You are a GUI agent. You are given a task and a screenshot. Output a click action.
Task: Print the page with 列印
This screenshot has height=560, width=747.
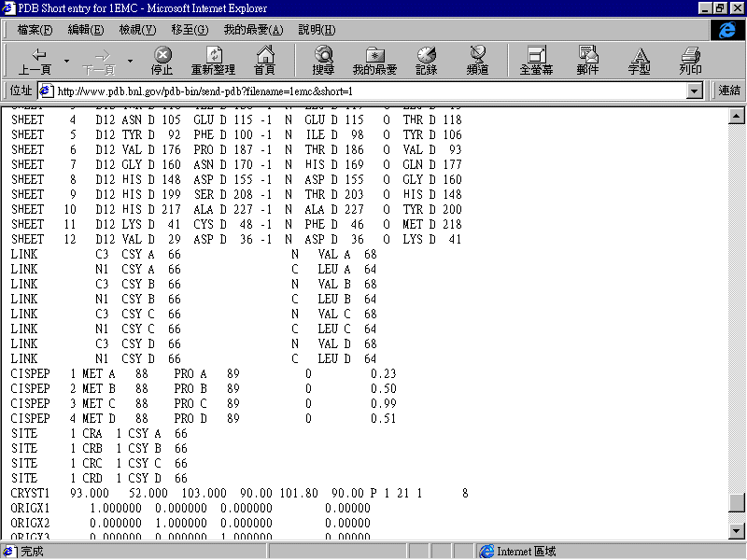pos(691,62)
